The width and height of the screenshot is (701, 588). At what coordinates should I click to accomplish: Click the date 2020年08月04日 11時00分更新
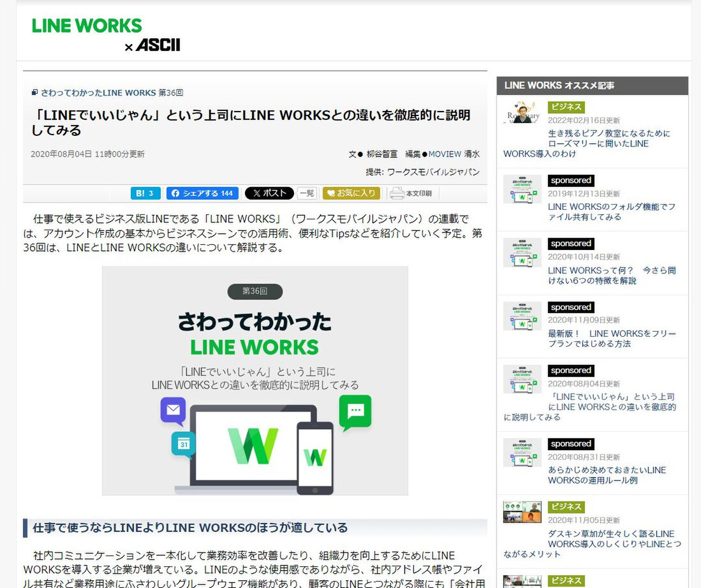click(87, 154)
